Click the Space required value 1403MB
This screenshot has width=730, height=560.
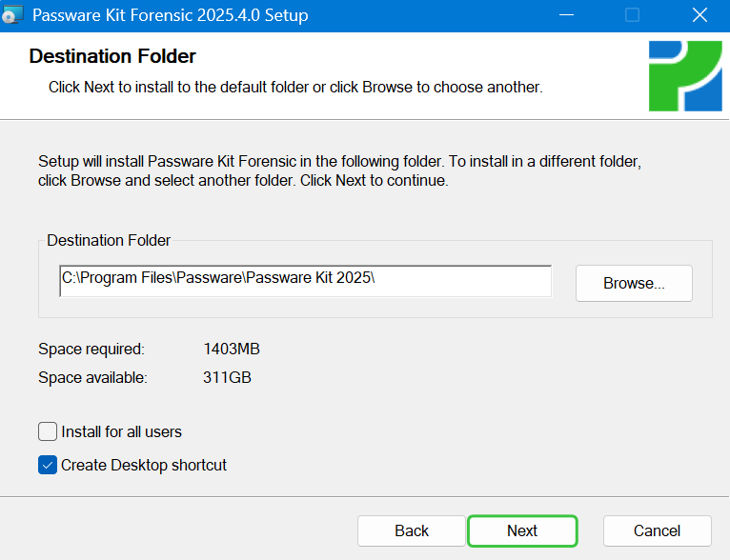(232, 349)
